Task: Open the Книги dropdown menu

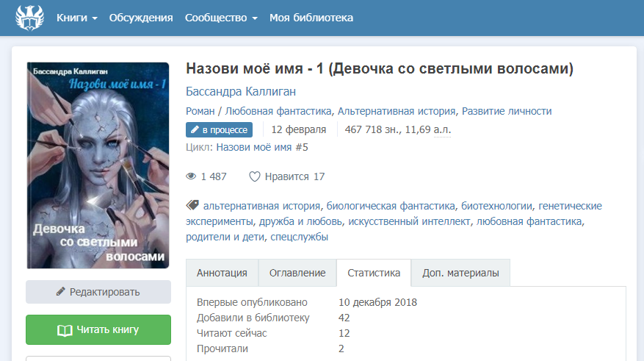Action: point(77,18)
